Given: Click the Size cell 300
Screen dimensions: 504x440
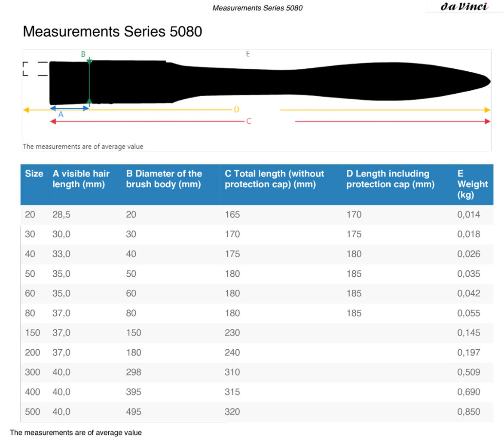Looking at the screenshot, I should pyautogui.click(x=33, y=372).
